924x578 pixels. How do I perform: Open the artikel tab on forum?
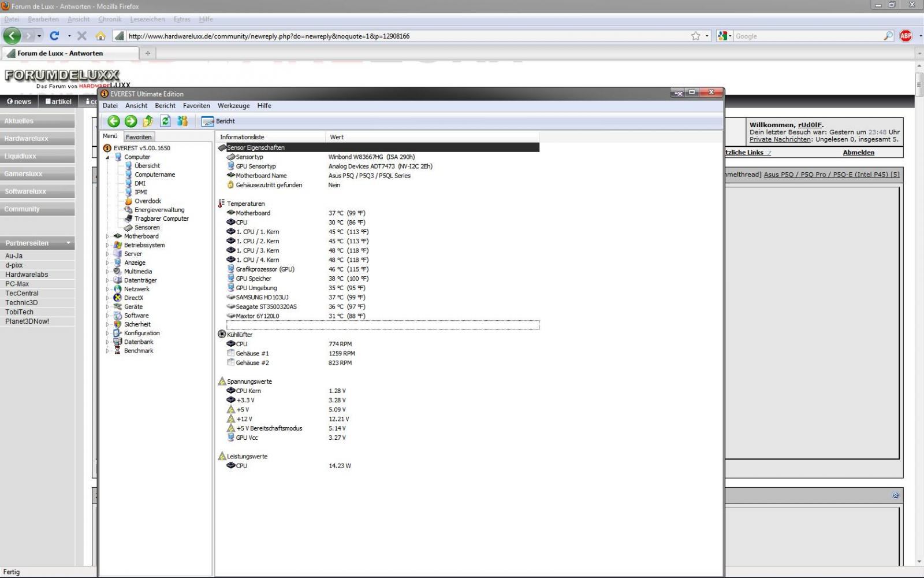(x=58, y=102)
